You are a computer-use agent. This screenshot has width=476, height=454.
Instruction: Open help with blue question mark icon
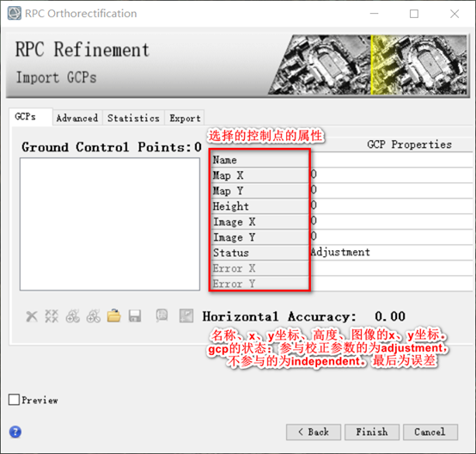pyautogui.click(x=15, y=432)
